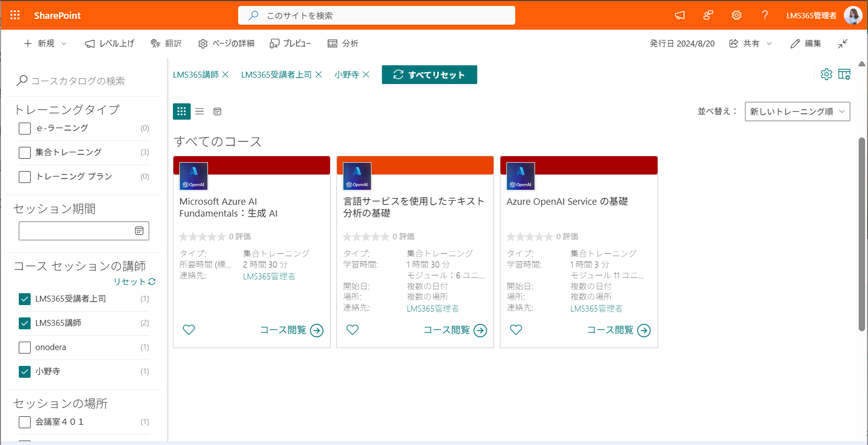Open thumbnail of Microsoft Azure AI Fundamentals course

(x=194, y=176)
